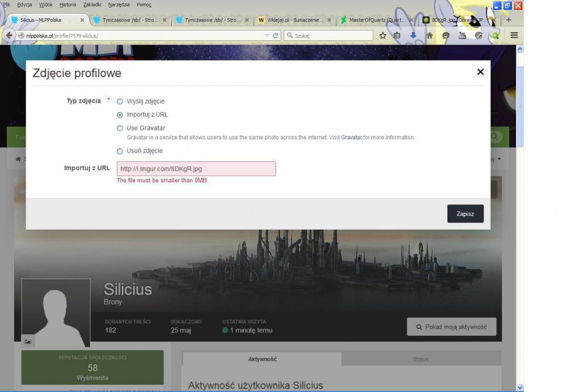This screenshot has width=567, height=392.
Task: Select the Wyślij zdjęcie radio option
Action: [x=120, y=101]
